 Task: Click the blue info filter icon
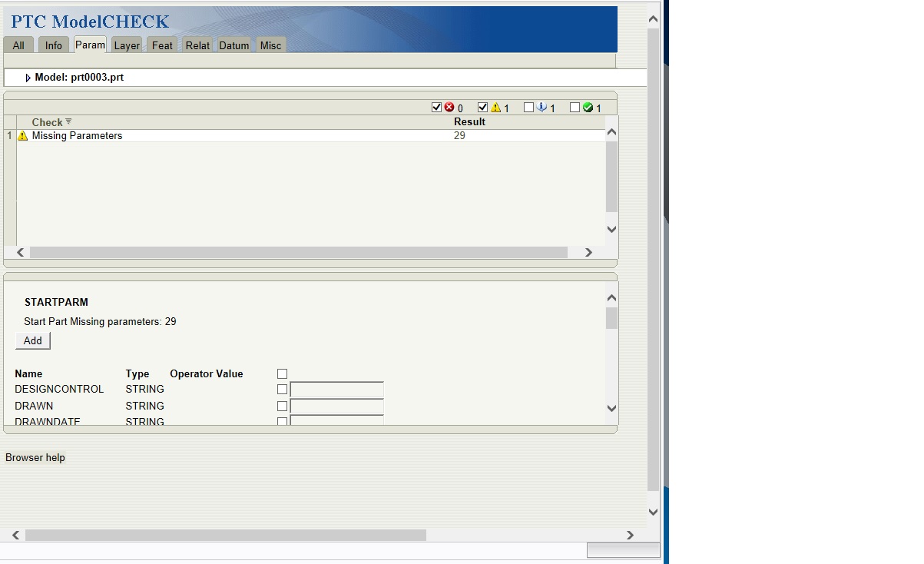point(541,108)
